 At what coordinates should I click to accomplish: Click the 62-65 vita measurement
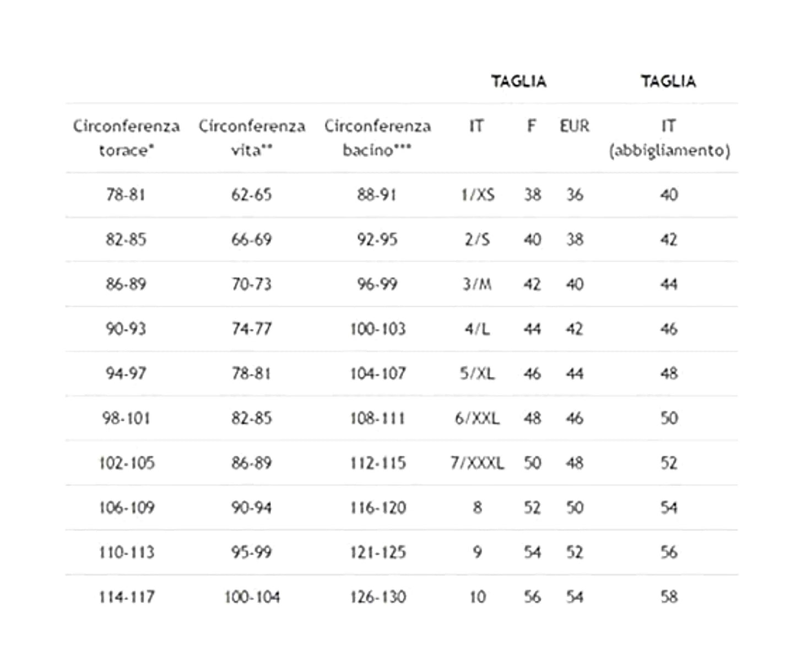point(252,194)
